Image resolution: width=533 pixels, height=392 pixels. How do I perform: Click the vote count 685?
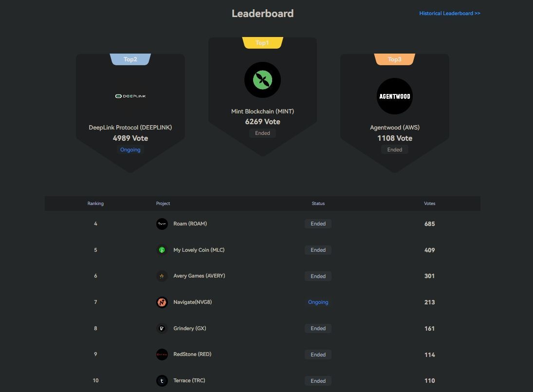point(430,224)
